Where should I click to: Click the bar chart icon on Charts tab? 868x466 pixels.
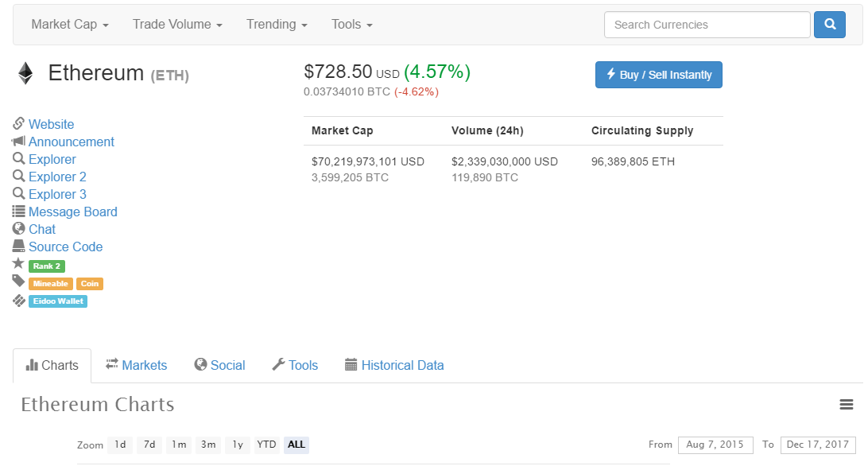32,365
